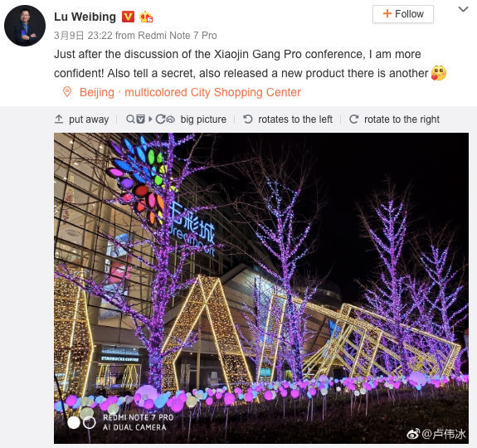Screen dimensions: 477x448
Task: Open the chevron menu beside Follow
Action: pyautogui.click(x=463, y=9)
